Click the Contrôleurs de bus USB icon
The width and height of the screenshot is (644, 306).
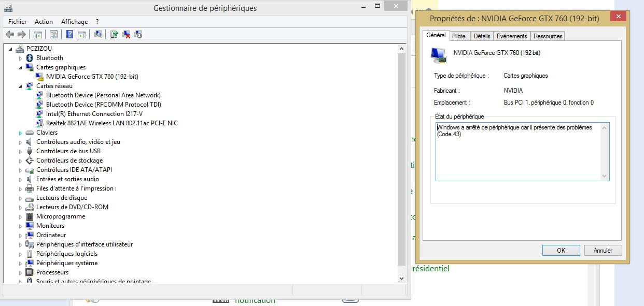[x=30, y=151]
